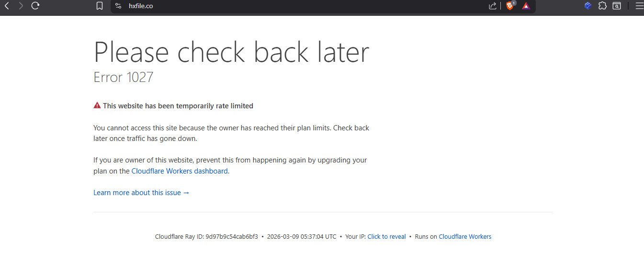Click the Cloudflare Ray ID text
This screenshot has height=255, width=644.
point(206,237)
